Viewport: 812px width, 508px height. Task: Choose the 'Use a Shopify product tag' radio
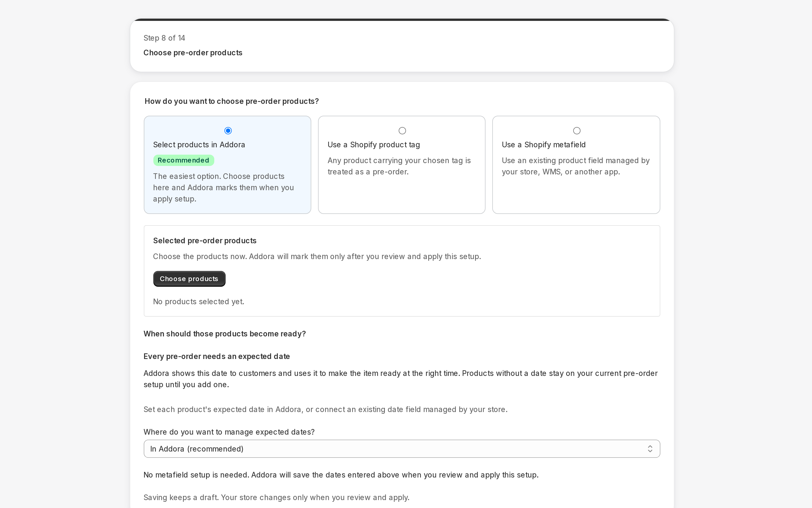402,130
